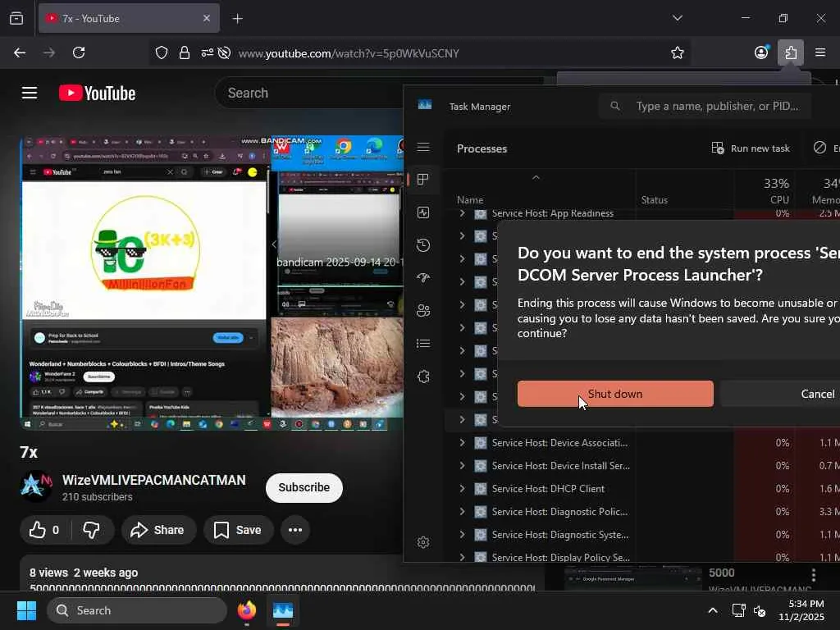Expand Service Host: Diagnostic Syste...

click(462, 535)
